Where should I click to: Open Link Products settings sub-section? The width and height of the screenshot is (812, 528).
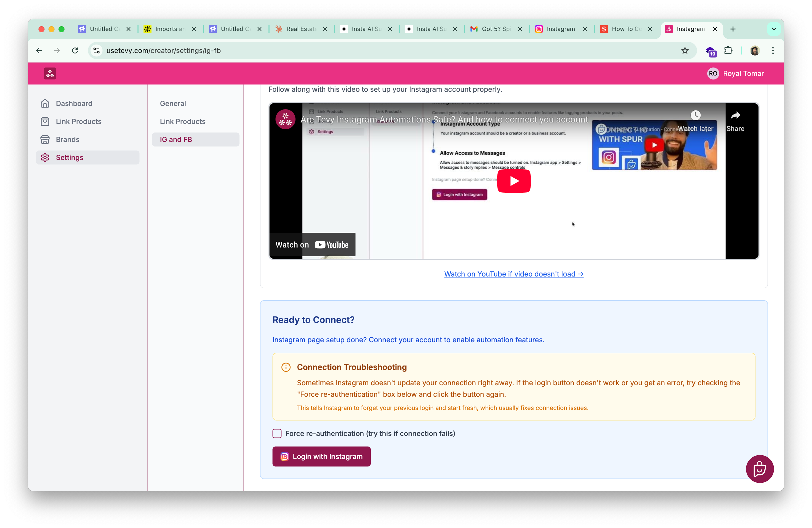tap(195, 121)
